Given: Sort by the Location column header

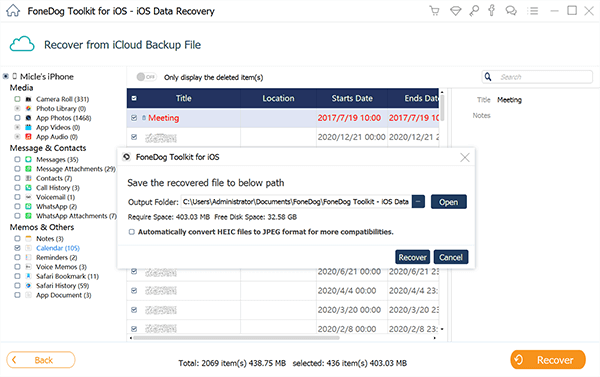Looking at the screenshot, I should [x=278, y=98].
